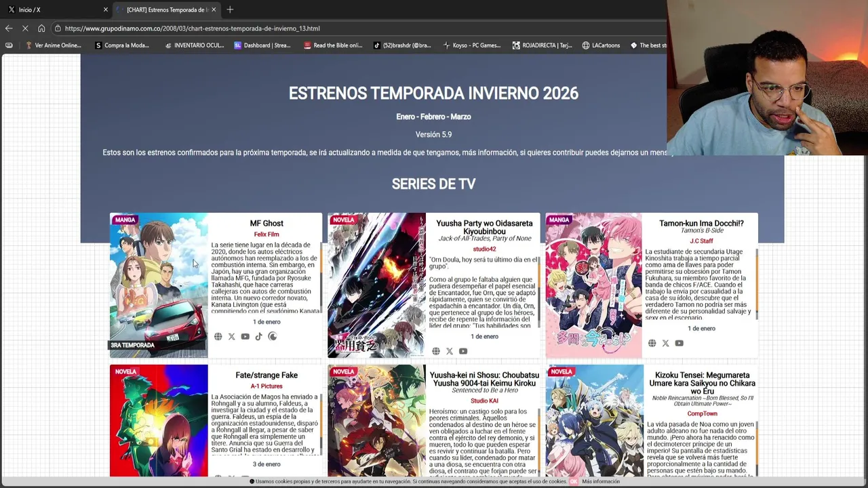The width and height of the screenshot is (868, 488).
Task: Open Más información cookie link
Action: tap(601, 481)
